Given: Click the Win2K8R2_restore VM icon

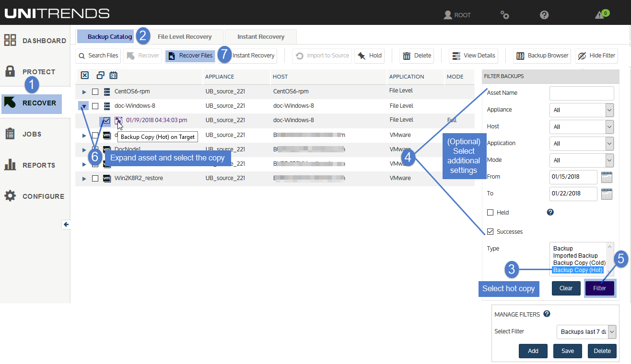Looking at the screenshot, I should coord(107,178).
